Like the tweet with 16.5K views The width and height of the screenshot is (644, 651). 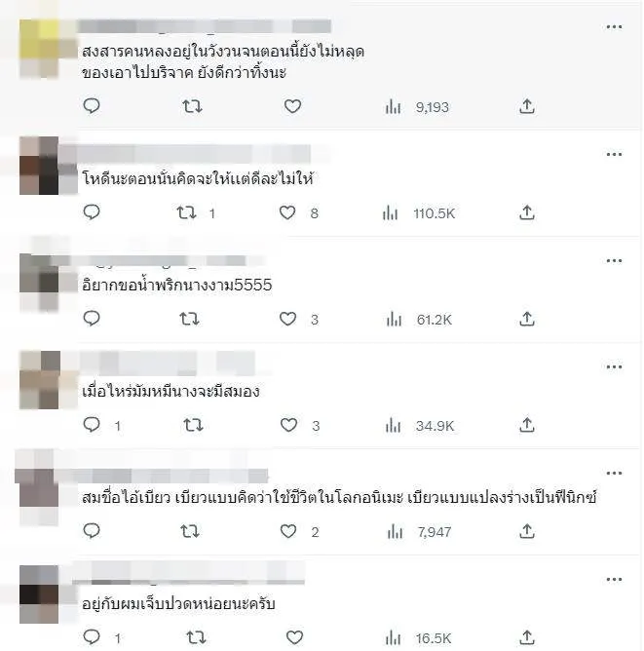[x=294, y=637]
